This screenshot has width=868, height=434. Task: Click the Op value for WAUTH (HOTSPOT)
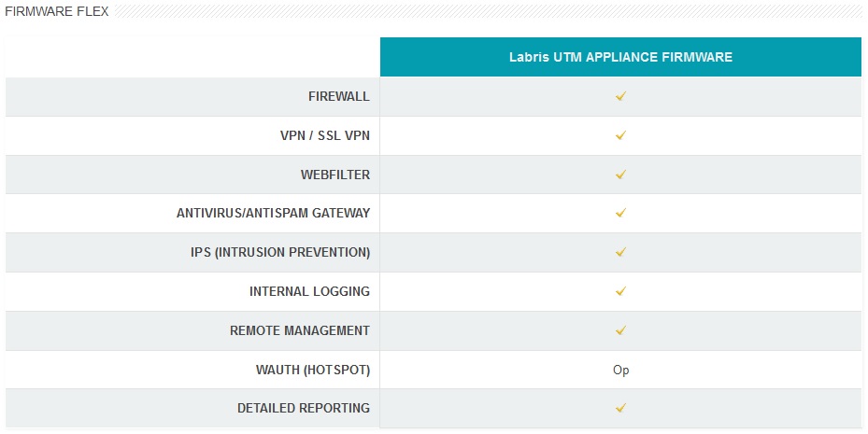pyautogui.click(x=620, y=370)
